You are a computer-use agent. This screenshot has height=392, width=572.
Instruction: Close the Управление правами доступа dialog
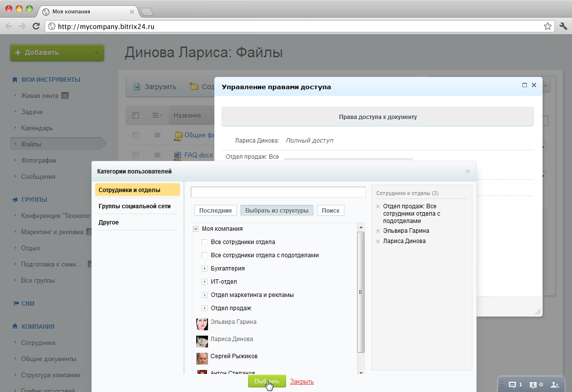[534, 85]
